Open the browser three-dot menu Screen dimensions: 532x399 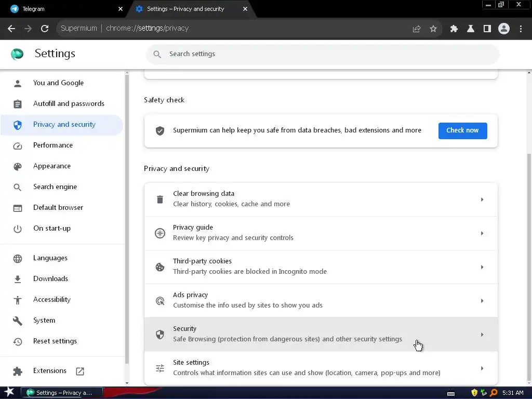pos(521,29)
